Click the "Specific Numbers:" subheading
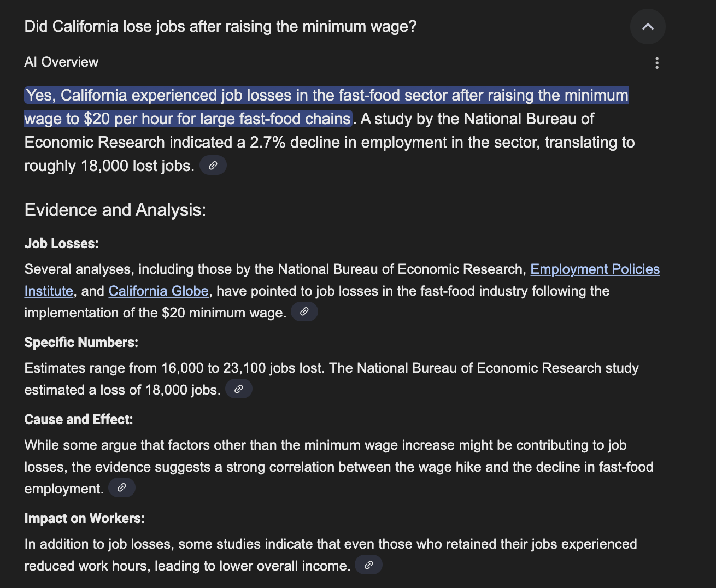Image resolution: width=716 pixels, height=588 pixels. point(81,342)
